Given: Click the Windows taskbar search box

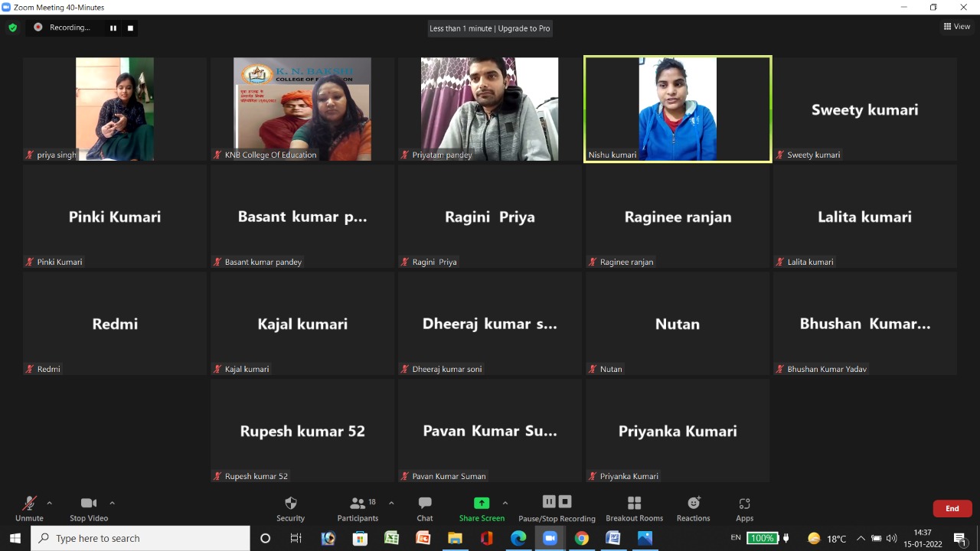Looking at the screenshot, I should [141, 538].
